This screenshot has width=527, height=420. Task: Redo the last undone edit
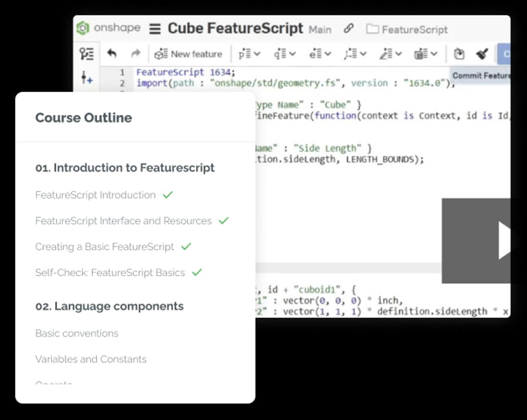(x=135, y=53)
